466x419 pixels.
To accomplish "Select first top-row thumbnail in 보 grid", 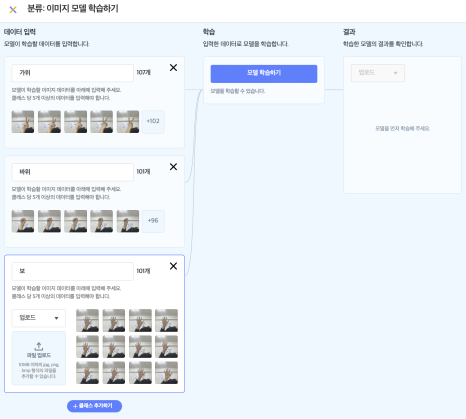I will [88, 320].
